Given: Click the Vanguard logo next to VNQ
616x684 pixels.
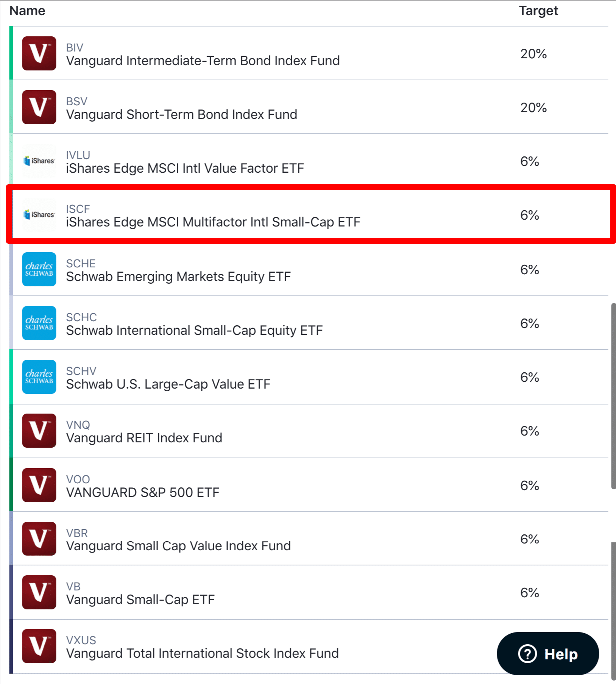Looking at the screenshot, I should (x=39, y=431).
